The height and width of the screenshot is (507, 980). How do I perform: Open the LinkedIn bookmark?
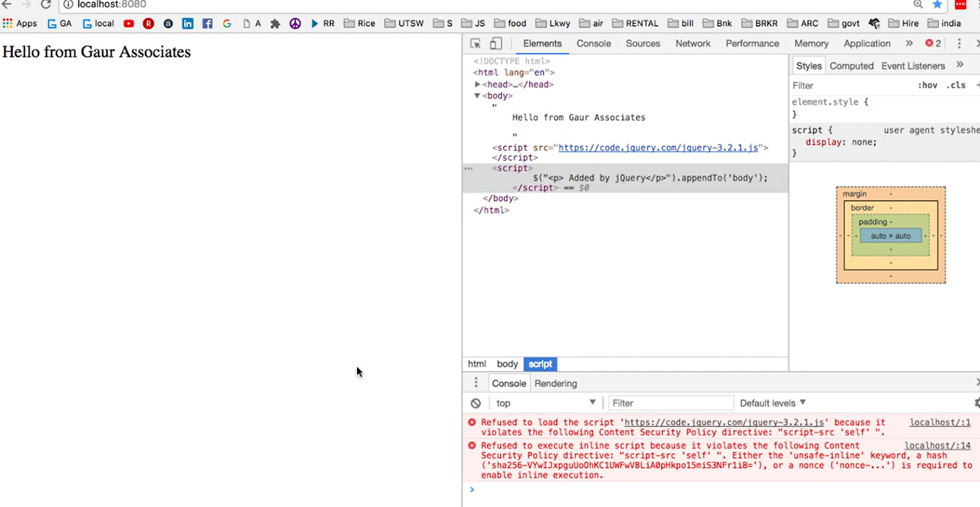[187, 23]
